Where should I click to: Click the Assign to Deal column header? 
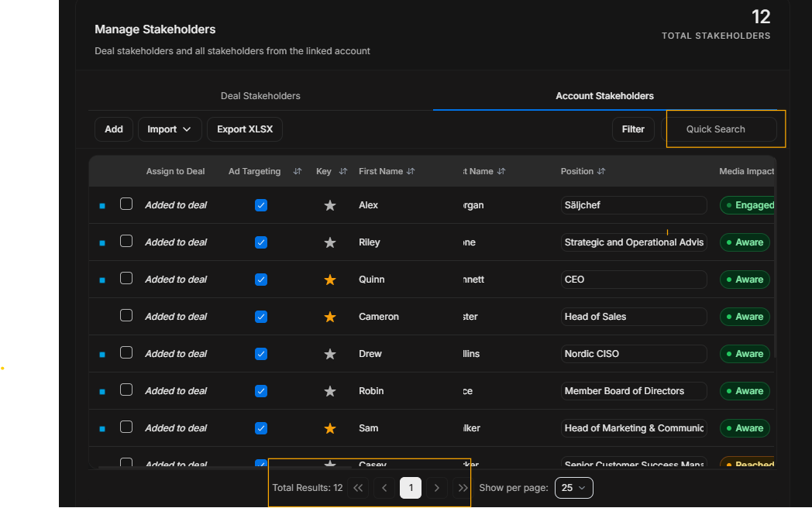tap(175, 171)
